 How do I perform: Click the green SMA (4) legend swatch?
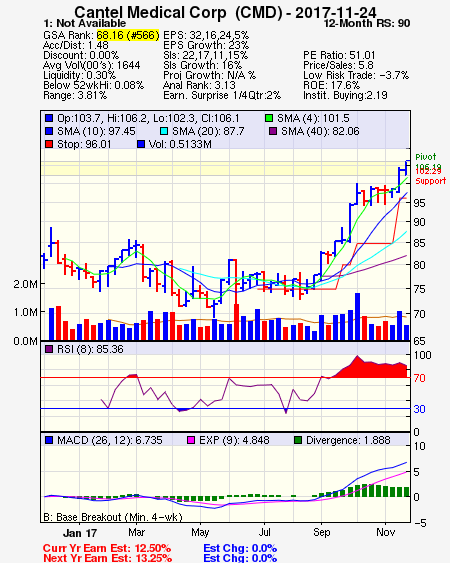pos(269,118)
